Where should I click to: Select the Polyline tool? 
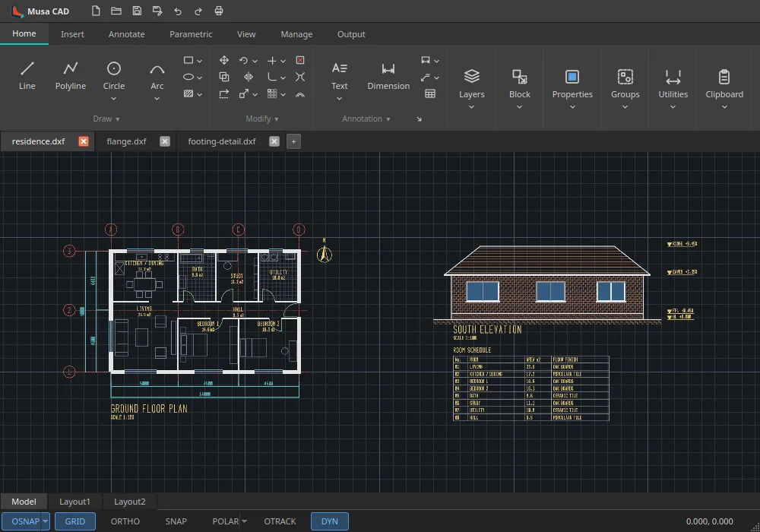(70, 76)
